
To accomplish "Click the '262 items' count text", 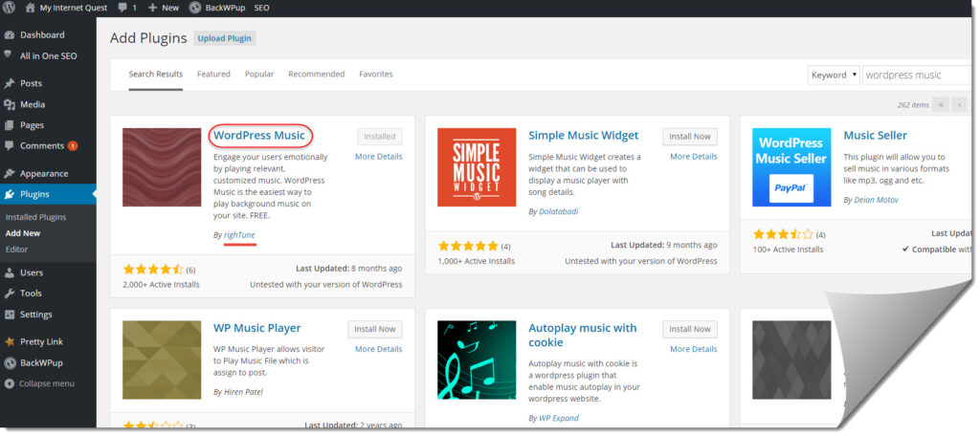I will 913,105.
